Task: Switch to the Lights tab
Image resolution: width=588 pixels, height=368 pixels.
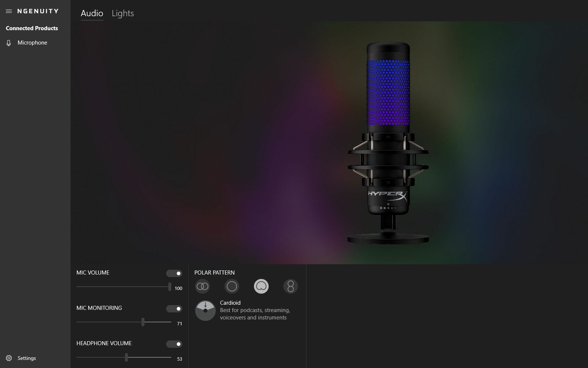Action: tap(123, 13)
